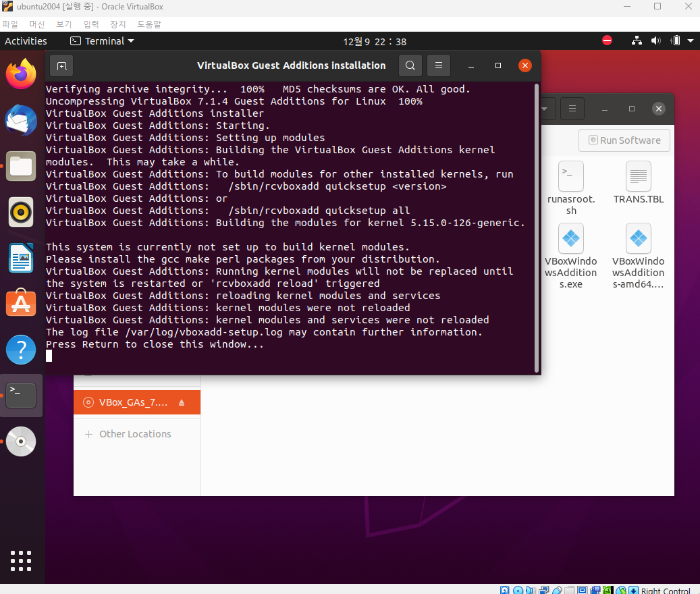
Task: Click VirtualBox display status icon
Action: click(x=582, y=590)
